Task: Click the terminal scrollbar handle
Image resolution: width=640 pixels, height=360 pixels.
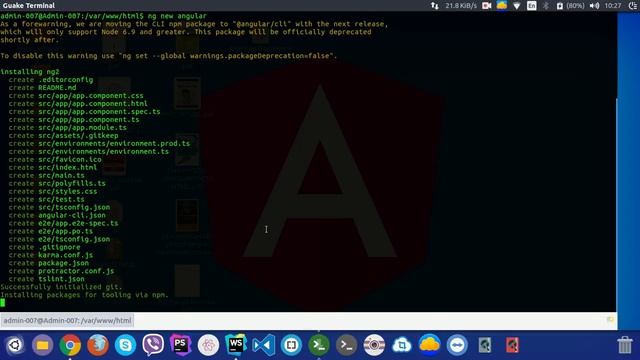Action: [x=616, y=204]
